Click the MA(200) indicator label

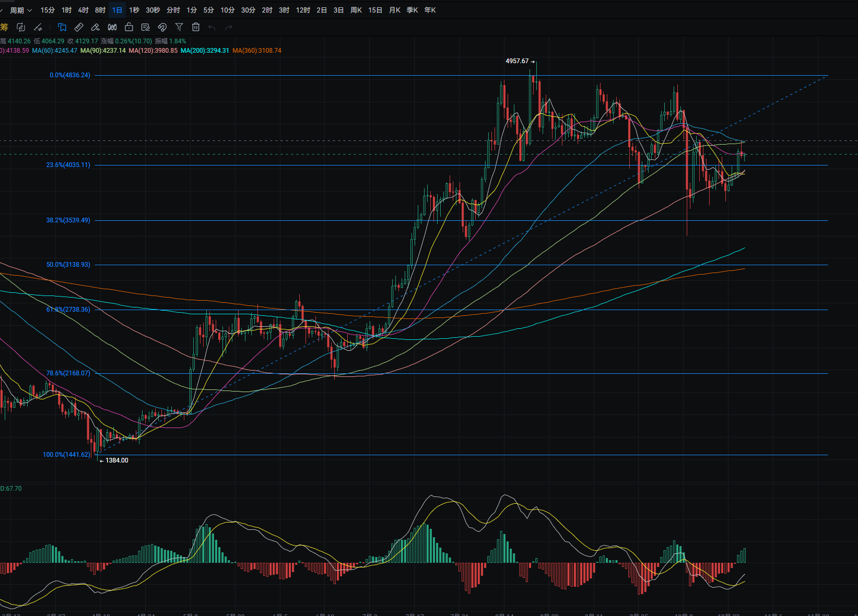coord(205,51)
